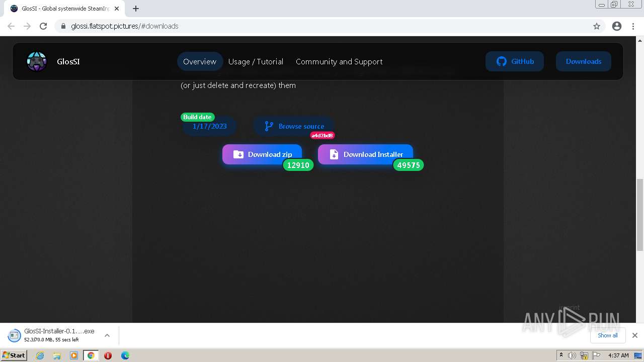
Task: Go back with browser back arrow
Action: coord(11,26)
